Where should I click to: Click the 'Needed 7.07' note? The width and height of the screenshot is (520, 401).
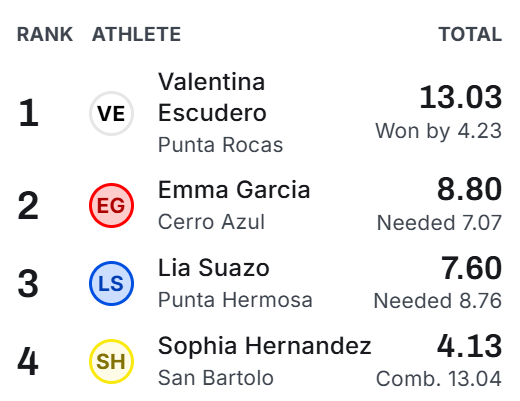pos(439,223)
